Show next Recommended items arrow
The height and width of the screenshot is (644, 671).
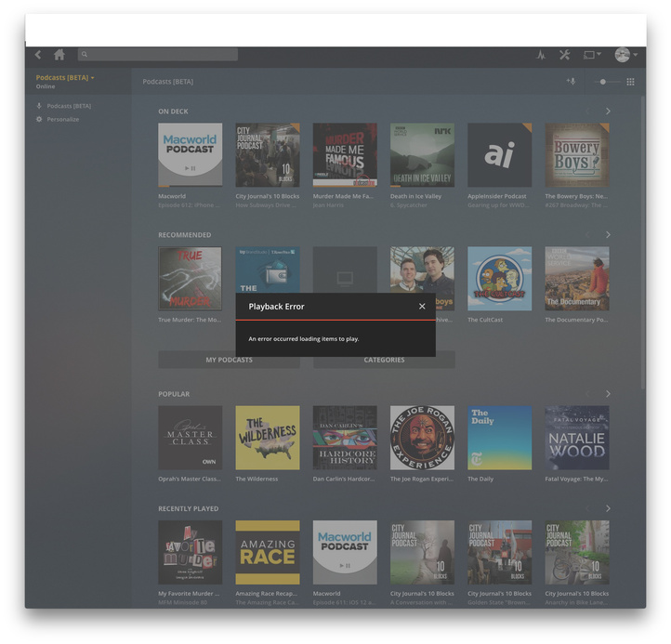tap(608, 234)
